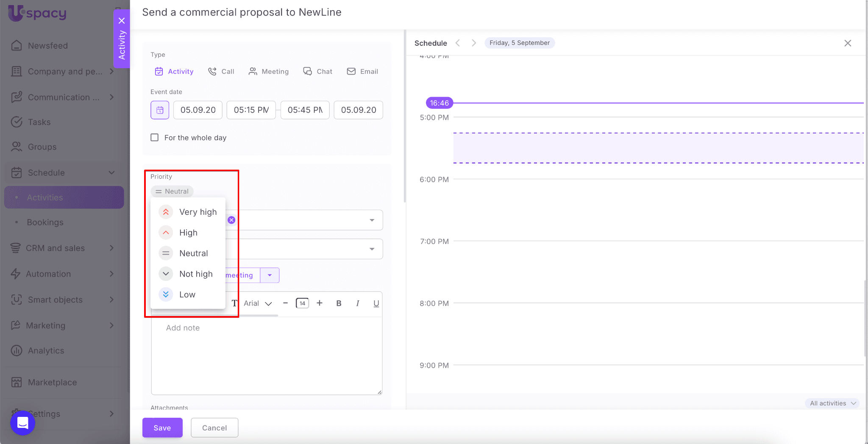Expand the All activities filter dropdown
868x444 pixels.
coord(832,403)
